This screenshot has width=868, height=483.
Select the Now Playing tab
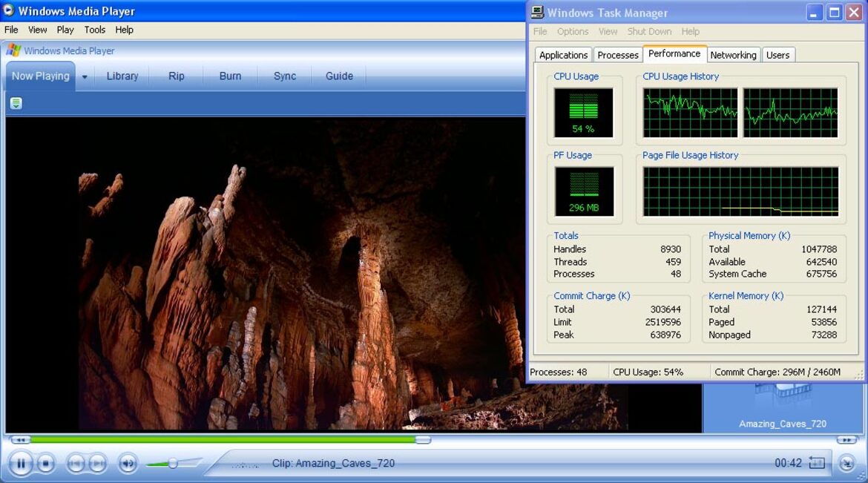(x=40, y=76)
